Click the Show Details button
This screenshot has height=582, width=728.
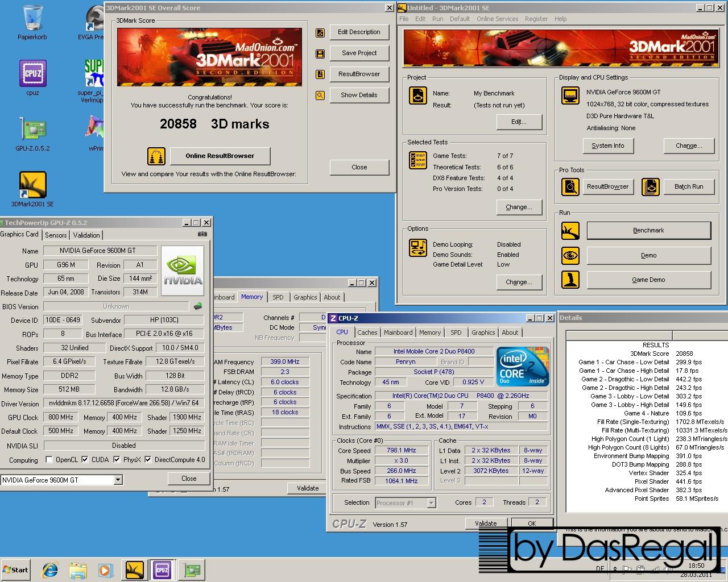(359, 95)
